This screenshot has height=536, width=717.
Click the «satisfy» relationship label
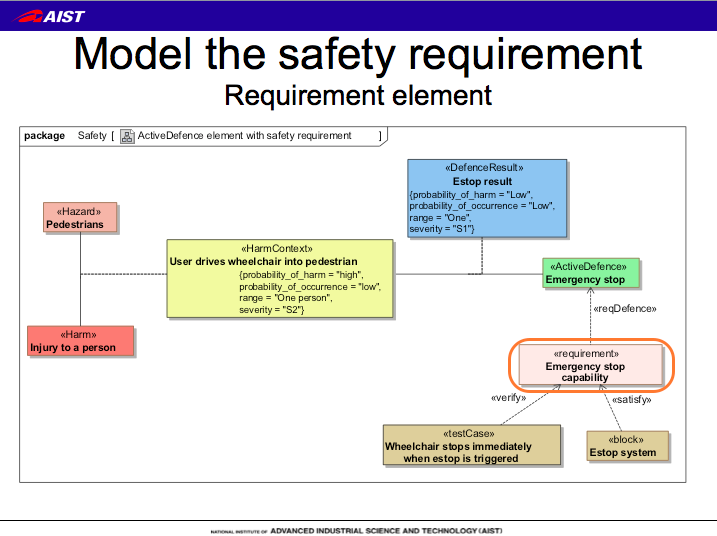[x=631, y=399]
